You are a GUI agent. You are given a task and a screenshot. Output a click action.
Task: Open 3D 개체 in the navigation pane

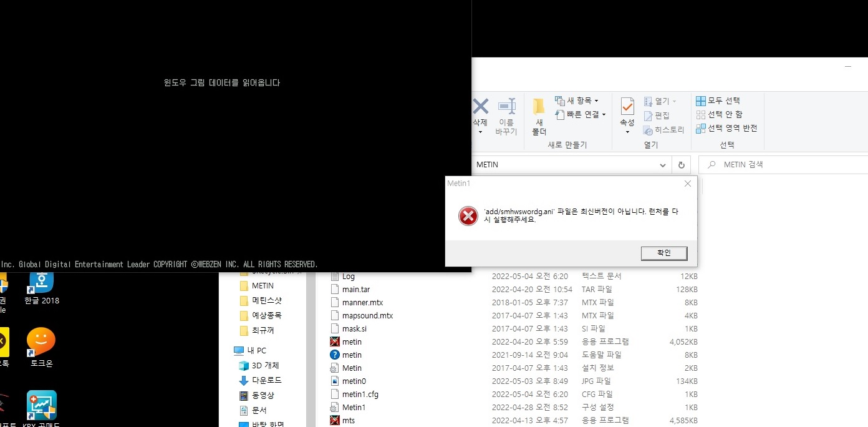[266, 365]
